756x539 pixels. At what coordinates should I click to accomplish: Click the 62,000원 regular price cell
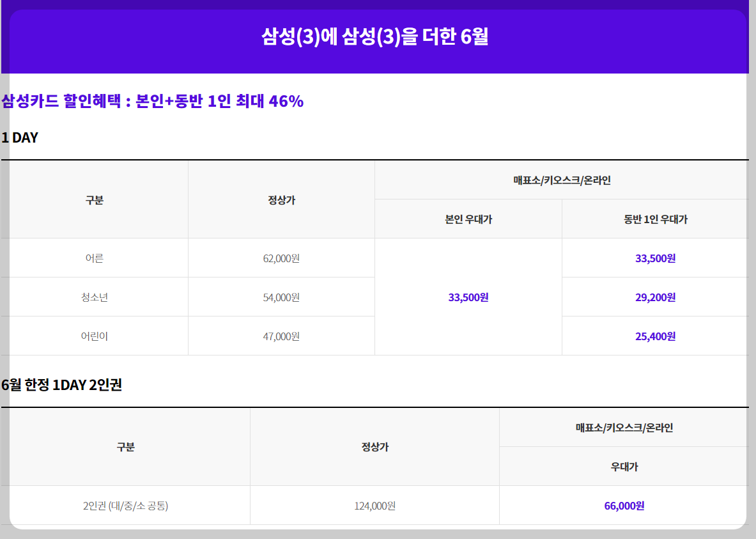(281, 258)
